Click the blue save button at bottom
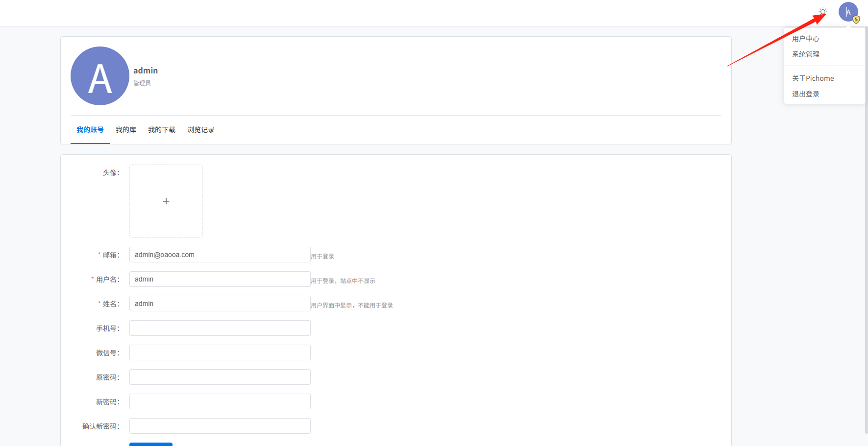The image size is (868, 446). pyautogui.click(x=151, y=444)
